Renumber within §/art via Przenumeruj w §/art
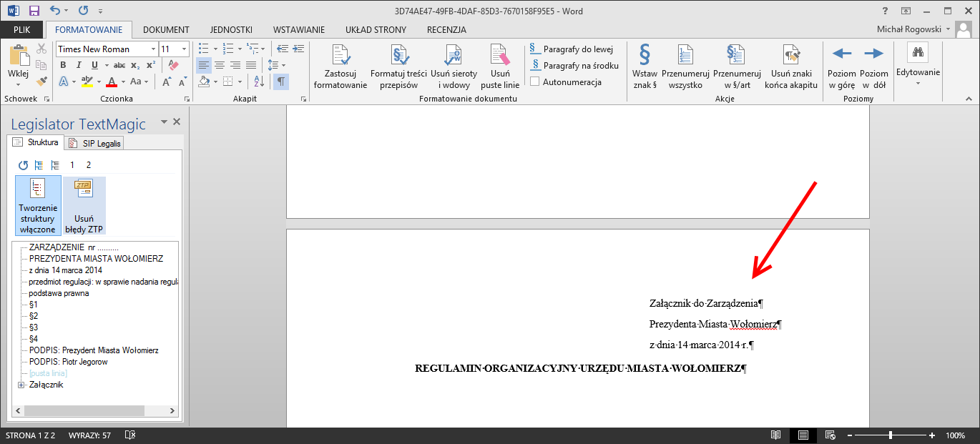This screenshot has height=444, width=980. tap(737, 66)
